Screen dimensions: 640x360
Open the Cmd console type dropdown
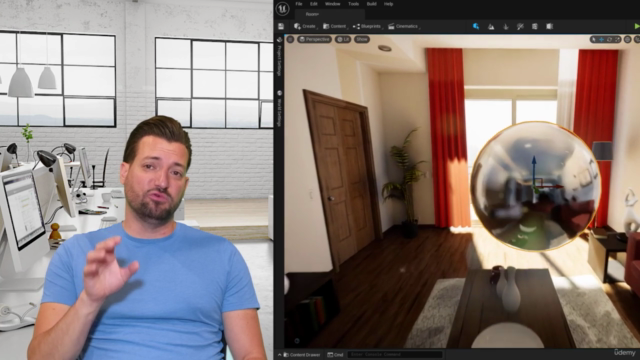(x=335, y=355)
